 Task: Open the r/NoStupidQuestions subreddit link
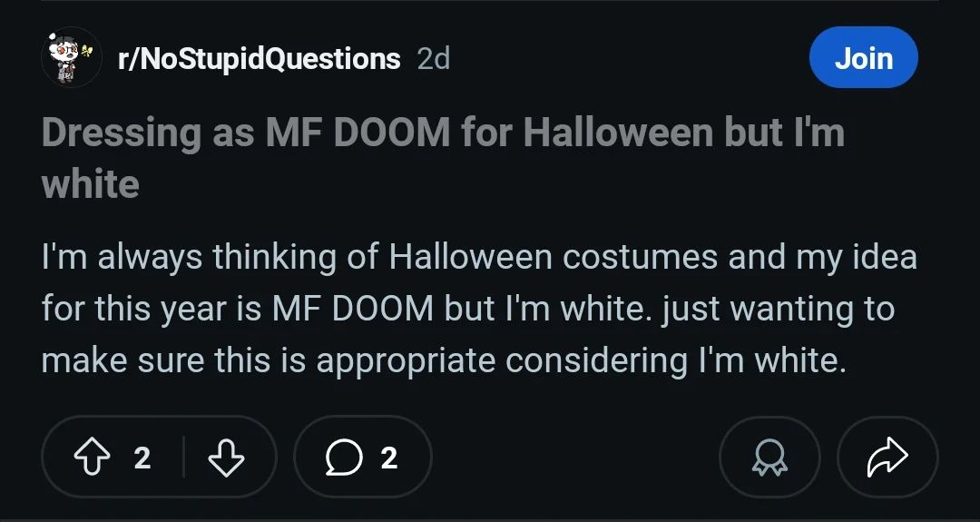[x=259, y=59]
